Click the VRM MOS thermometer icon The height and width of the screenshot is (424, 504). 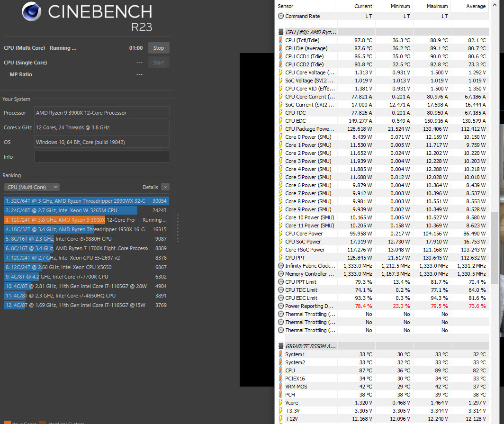point(280,387)
